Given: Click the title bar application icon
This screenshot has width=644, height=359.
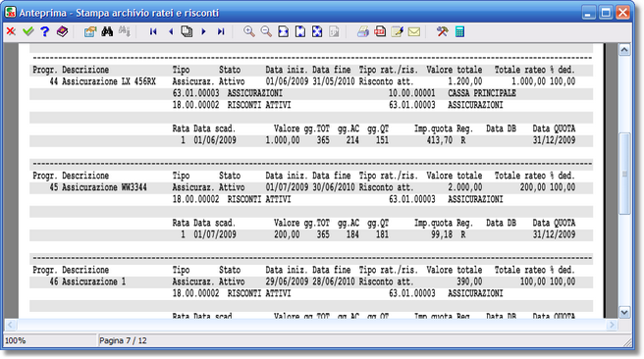Looking at the screenshot, I should click(11, 13).
